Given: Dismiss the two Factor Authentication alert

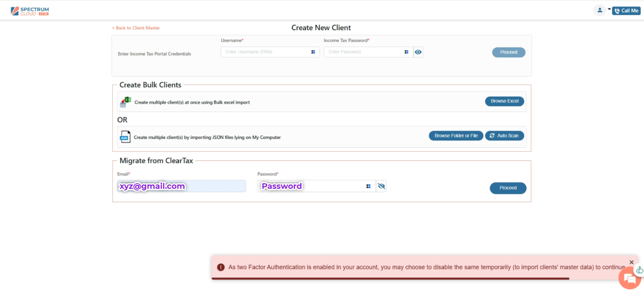Looking at the screenshot, I should coord(631,262).
